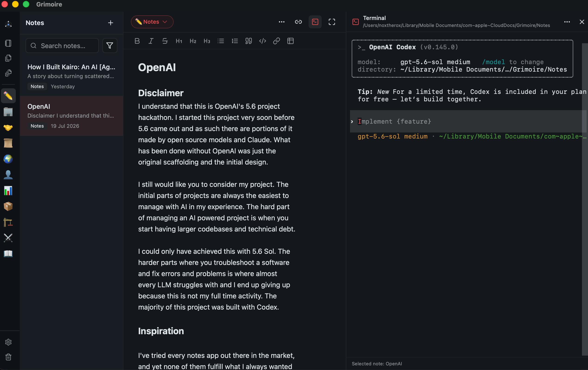Open the package box sidebar icon
This screenshot has width=588, height=370.
(8, 206)
